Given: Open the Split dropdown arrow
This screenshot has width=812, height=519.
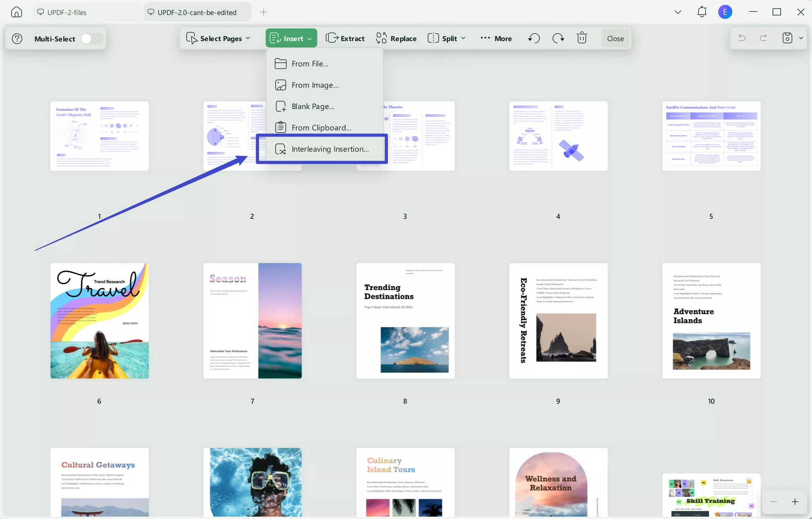Looking at the screenshot, I should point(463,38).
